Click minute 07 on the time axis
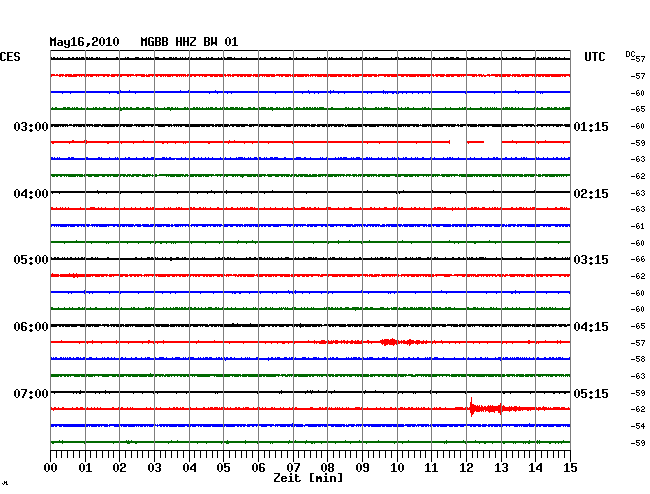 (293, 467)
